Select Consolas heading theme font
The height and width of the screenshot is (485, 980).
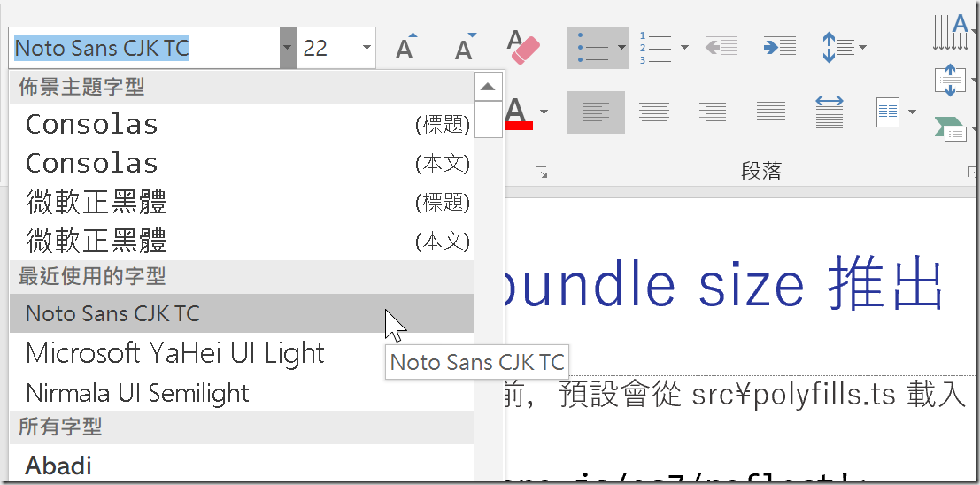242,125
